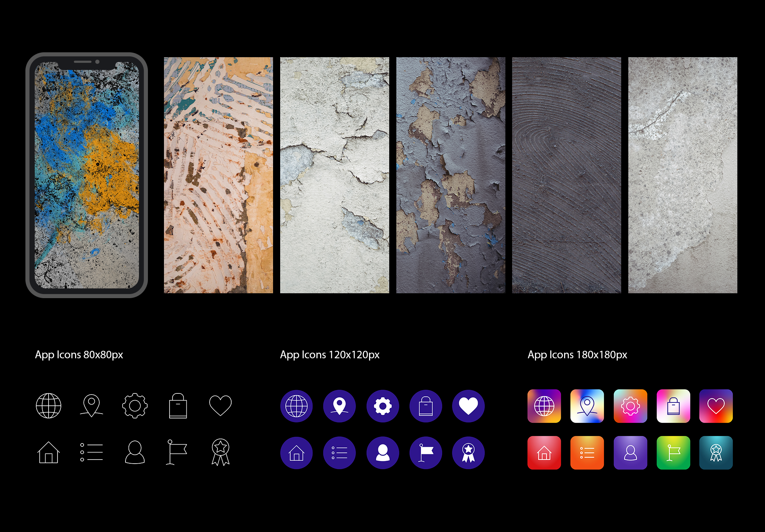Click the purple circular location pin icon
Viewport: 765px width, 532px height.
point(340,406)
